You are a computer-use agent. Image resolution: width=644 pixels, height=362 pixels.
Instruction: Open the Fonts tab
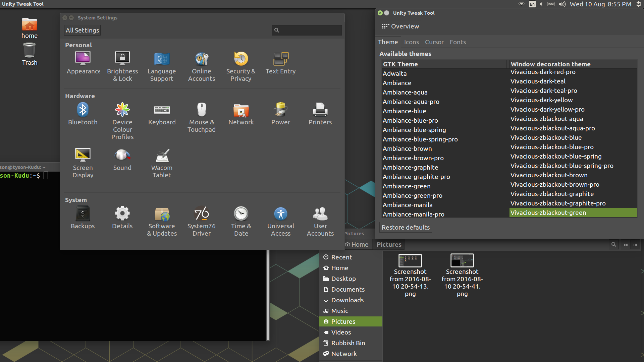pos(458,42)
